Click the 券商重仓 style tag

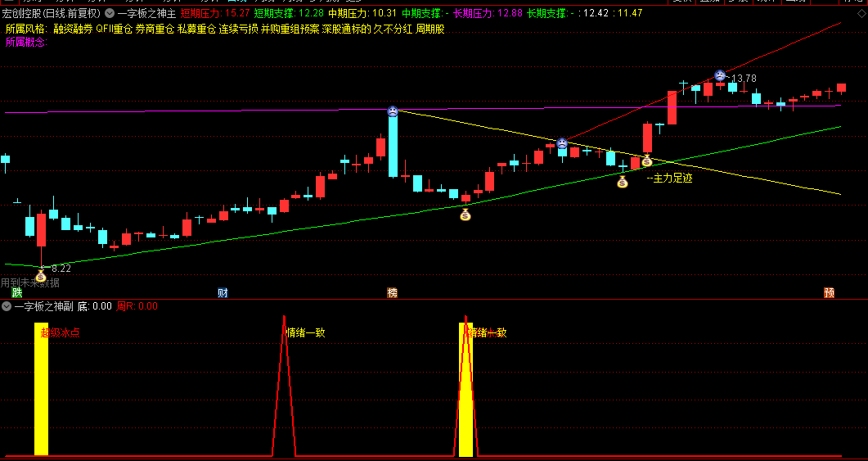(155, 29)
